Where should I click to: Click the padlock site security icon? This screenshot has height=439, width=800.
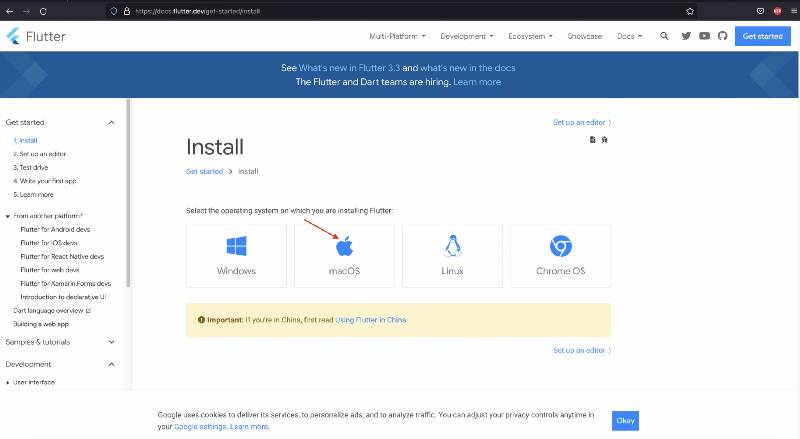[x=127, y=11]
